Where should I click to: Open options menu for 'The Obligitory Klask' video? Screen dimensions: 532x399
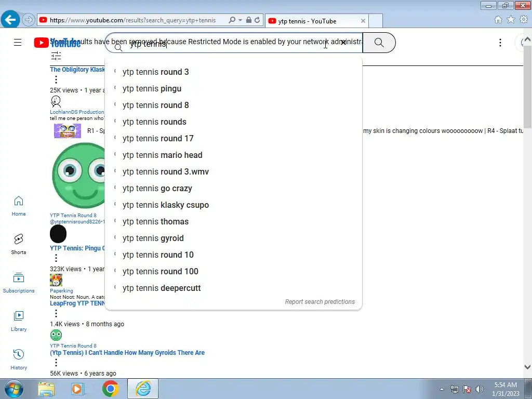click(x=56, y=79)
